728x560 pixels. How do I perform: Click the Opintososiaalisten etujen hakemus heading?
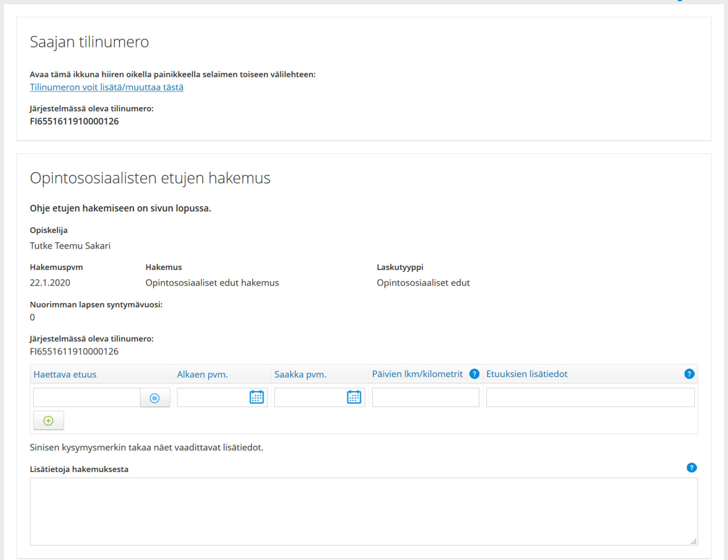point(150,178)
